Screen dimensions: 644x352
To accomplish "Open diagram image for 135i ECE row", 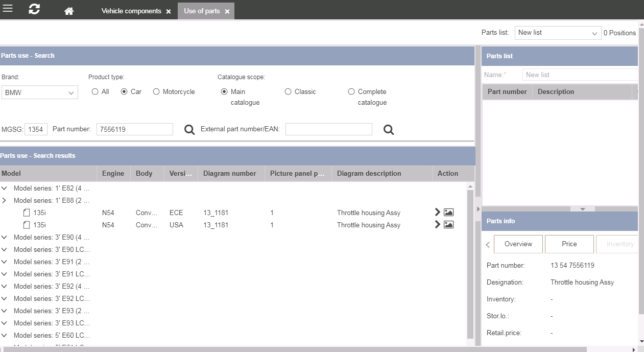I will tap(448, 213).
